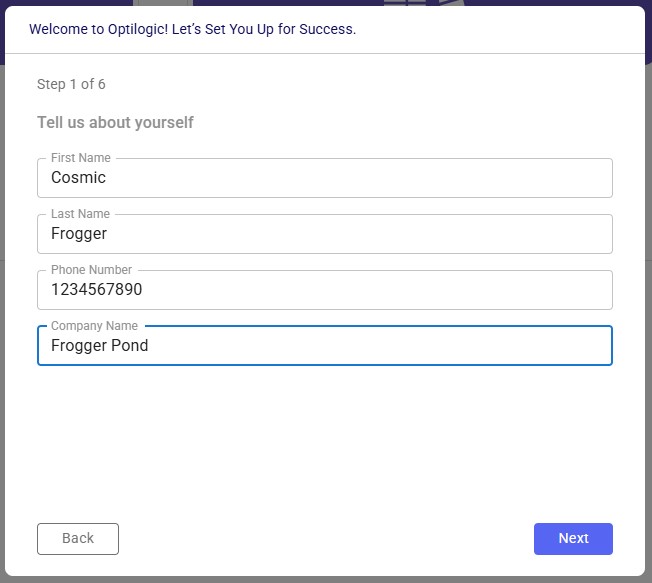Place cursor on the text 'Frogger Pond'

point(99,346)
